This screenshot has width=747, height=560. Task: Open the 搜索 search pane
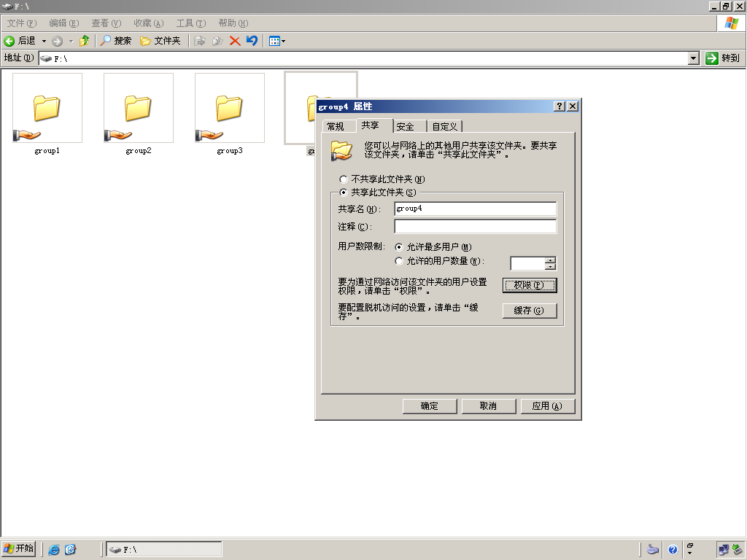coord(116,41)
